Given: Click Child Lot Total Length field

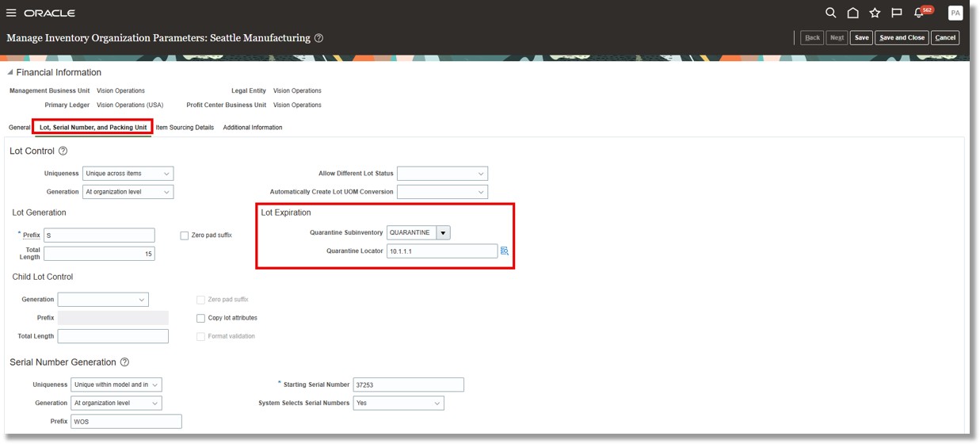Looking at the screenshot, I should click(x=113, y=336).
